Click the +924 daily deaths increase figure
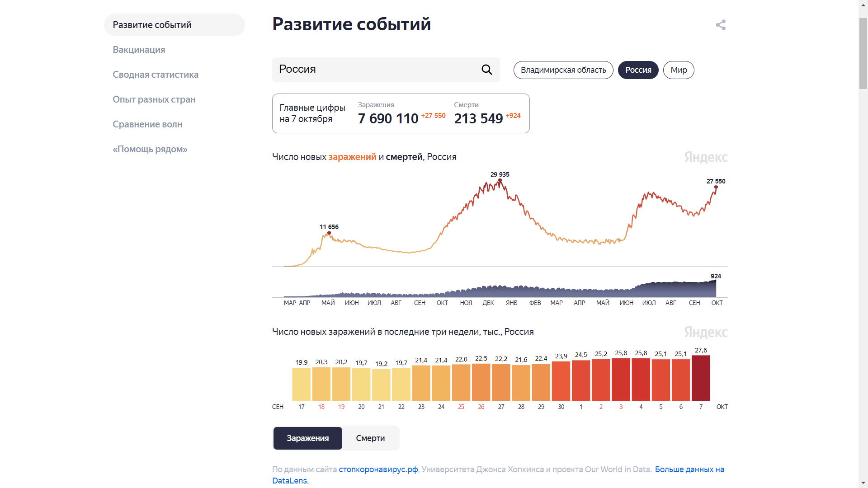This screenshot has height=488, width=868. coord(513,116)
